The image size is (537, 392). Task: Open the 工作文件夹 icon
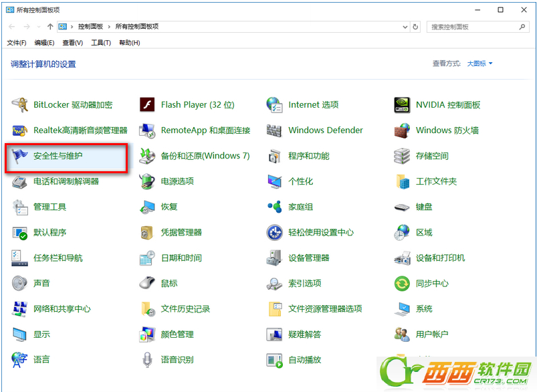[x=402, y=181]
